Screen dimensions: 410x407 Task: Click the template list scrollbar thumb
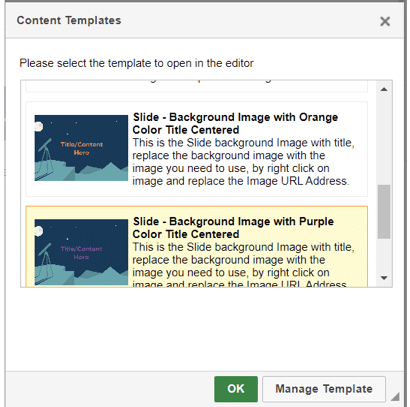tap(384, 212)
